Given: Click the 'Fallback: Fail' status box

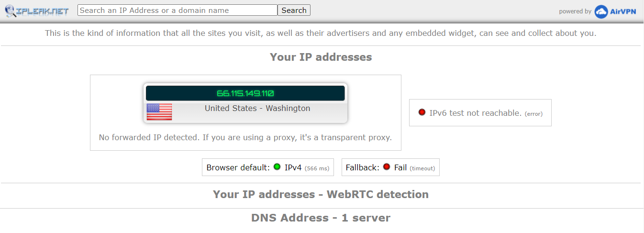Looking at the screenshot, I should click(x=390, y=167).
